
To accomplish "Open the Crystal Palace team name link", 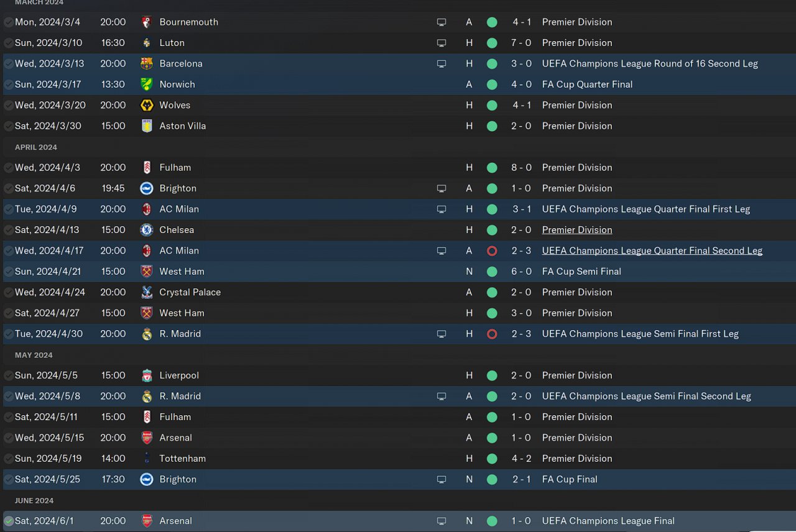I will [x=190, y=292].
